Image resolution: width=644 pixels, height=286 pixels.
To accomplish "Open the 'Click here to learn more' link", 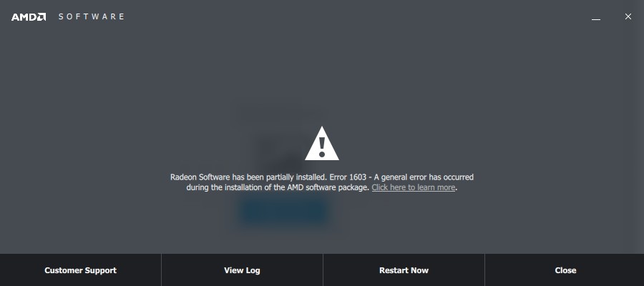I will pos(413,187).
